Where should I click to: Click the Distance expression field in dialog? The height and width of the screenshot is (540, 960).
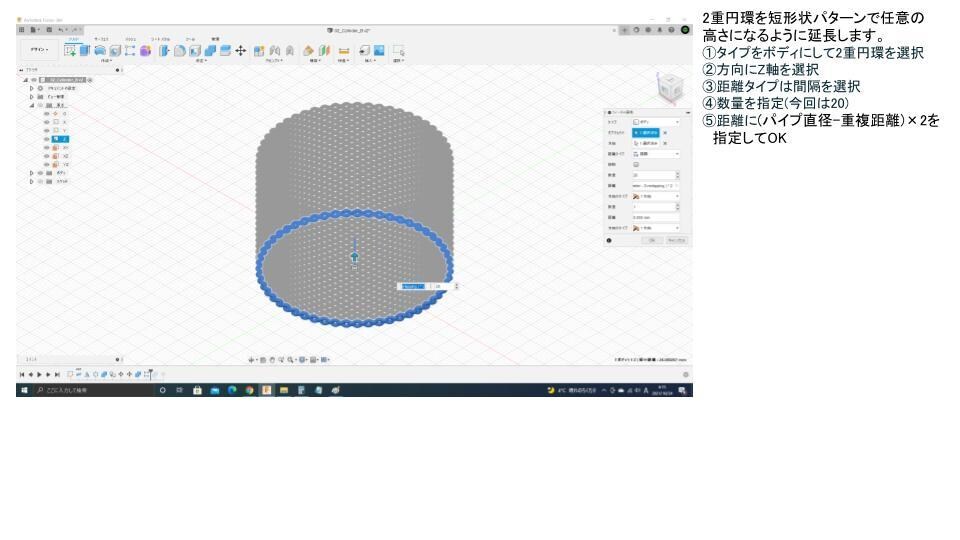point(656,186)
